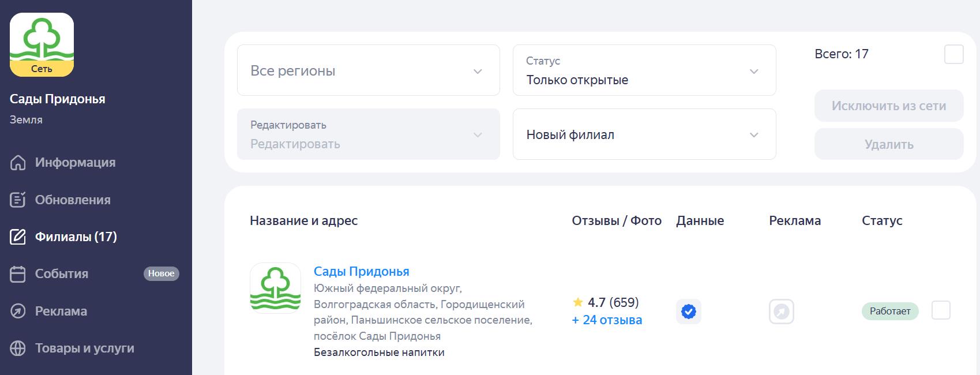The image size is (980, 375).
Task: Open the + 24 отзыва link
Action: tap(607, 320)
